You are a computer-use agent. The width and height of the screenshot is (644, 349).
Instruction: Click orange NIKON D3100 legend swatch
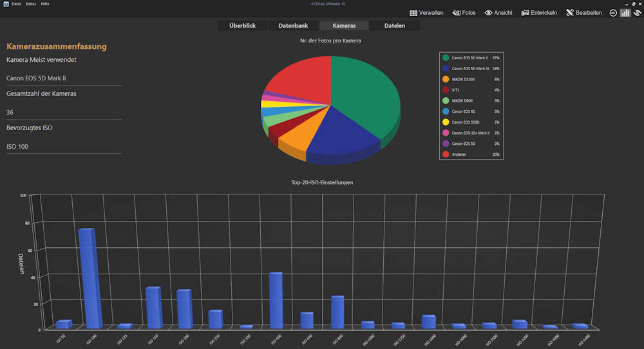(446, 79)
